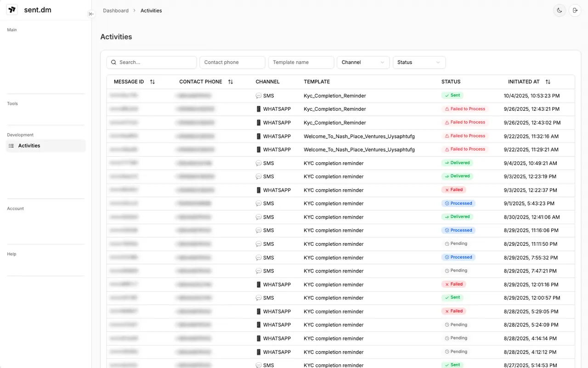Sort by Message ID arrows icon
This screenshot has height=368, width=588.
click(153, 82)
